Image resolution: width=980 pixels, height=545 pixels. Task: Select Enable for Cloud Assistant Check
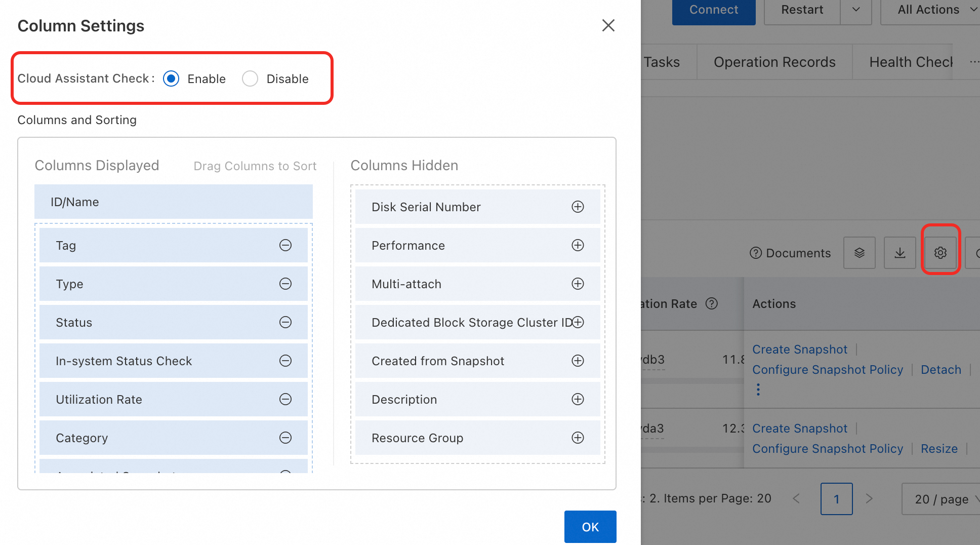[x=171, y=79]
